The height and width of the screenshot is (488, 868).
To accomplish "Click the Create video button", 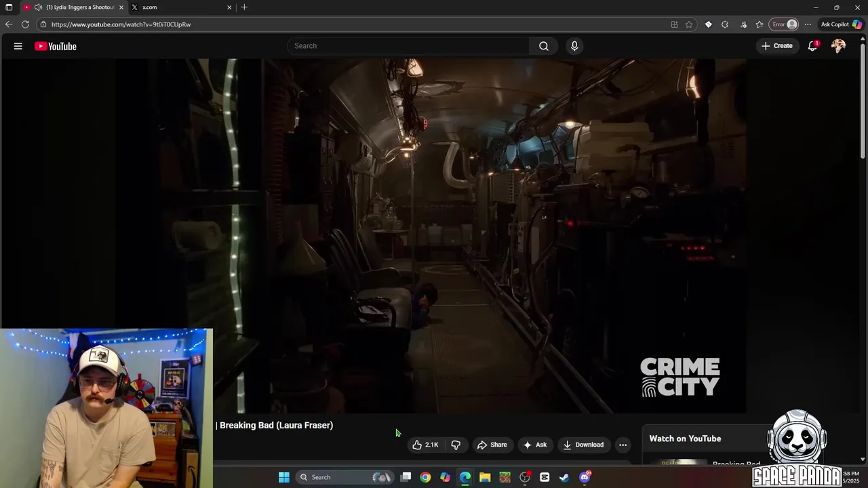I will point(777,46).
